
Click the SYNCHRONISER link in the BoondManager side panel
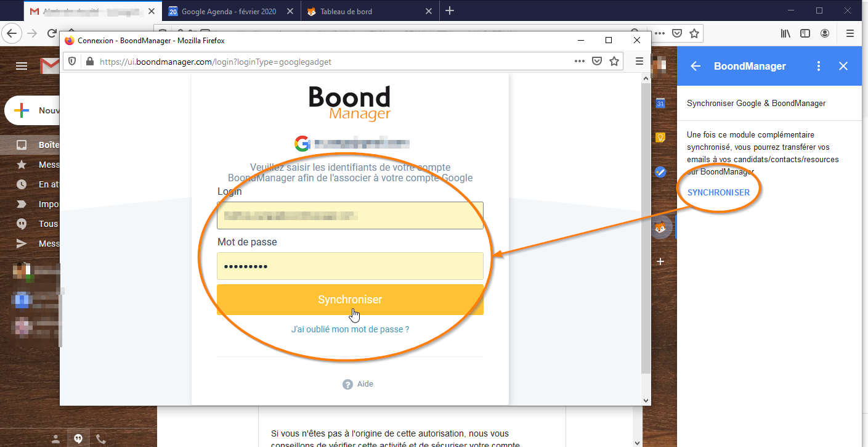click(718, 192)
